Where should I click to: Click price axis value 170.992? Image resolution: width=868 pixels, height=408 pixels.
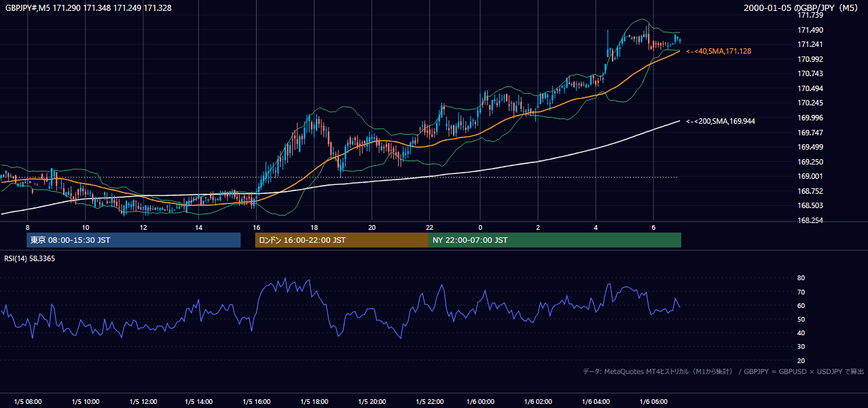tap(810, 59)
